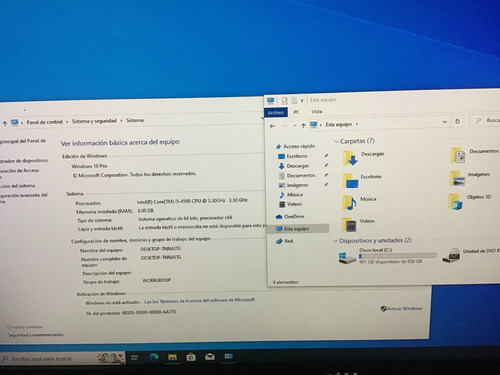Screen dimensions: 500x375
Task: Open the Archivo tab in File Explorer
Action: coord(276,113)
